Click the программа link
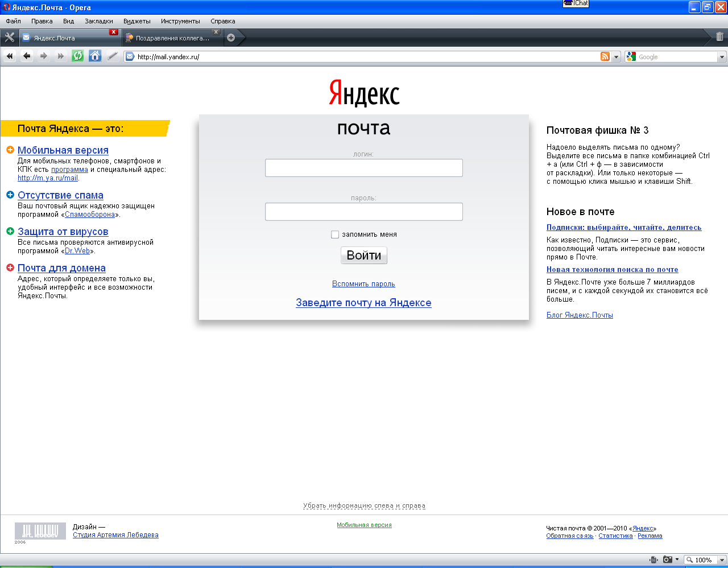The width and height of the screenshot is (728, 568). click(69, 170)
